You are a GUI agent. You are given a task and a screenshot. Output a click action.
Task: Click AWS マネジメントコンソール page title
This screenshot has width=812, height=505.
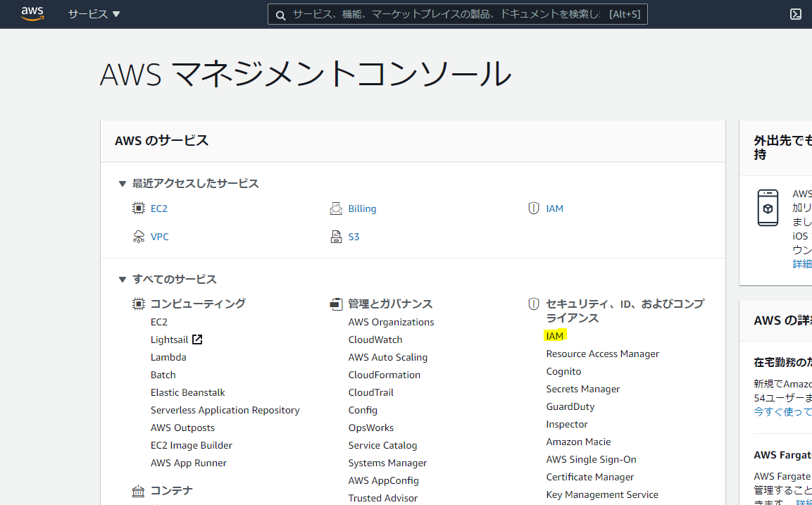click(306, 73)
